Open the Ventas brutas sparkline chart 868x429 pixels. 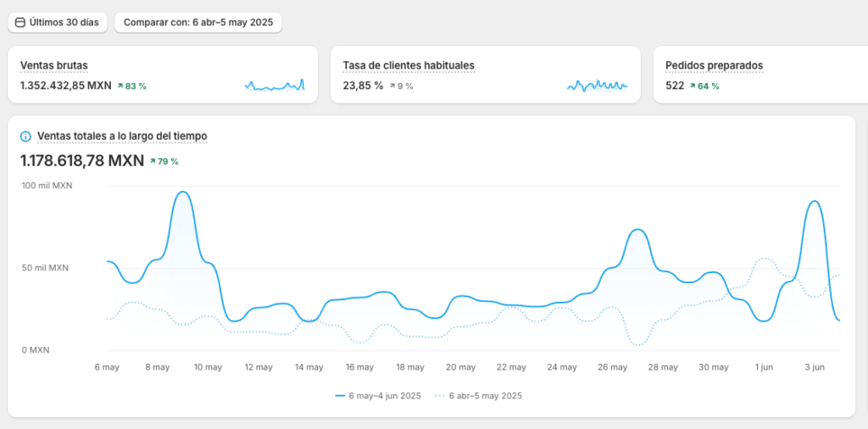[x=274, y=86]
